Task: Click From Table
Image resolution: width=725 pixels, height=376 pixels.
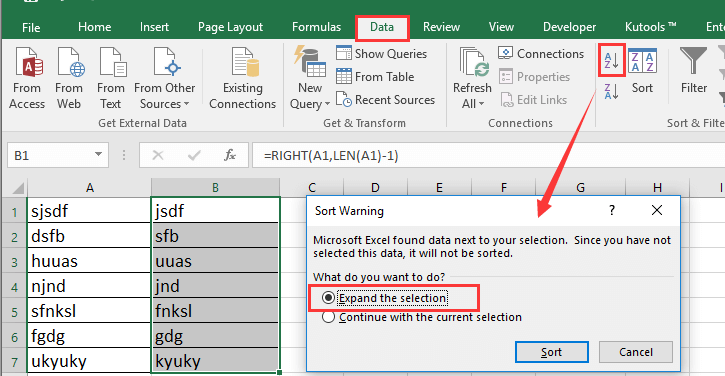Action: pyautogui.click(x=375, y=76)
